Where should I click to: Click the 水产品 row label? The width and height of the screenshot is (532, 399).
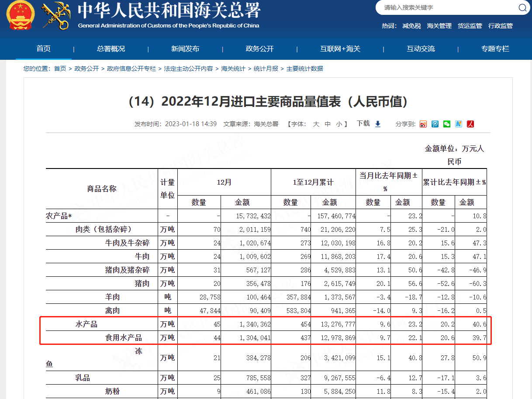86,324
